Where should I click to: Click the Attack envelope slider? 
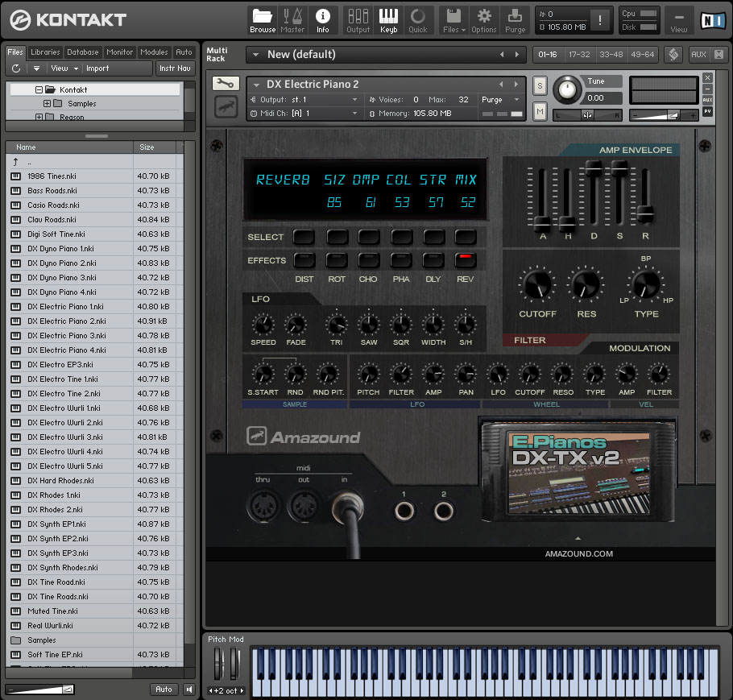point(542,222)
